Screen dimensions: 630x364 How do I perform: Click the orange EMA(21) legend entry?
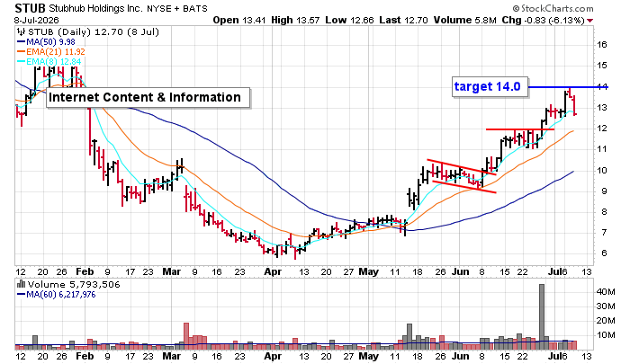click(51, 52)
